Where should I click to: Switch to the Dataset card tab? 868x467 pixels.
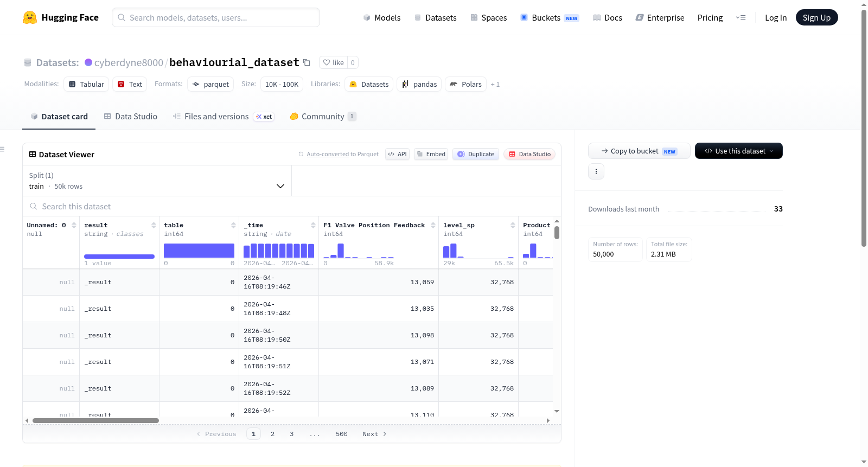[59, 117]
